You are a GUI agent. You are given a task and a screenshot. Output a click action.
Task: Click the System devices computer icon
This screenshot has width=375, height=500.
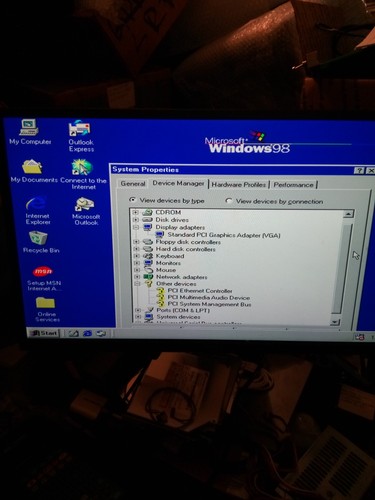click(149, 317)
